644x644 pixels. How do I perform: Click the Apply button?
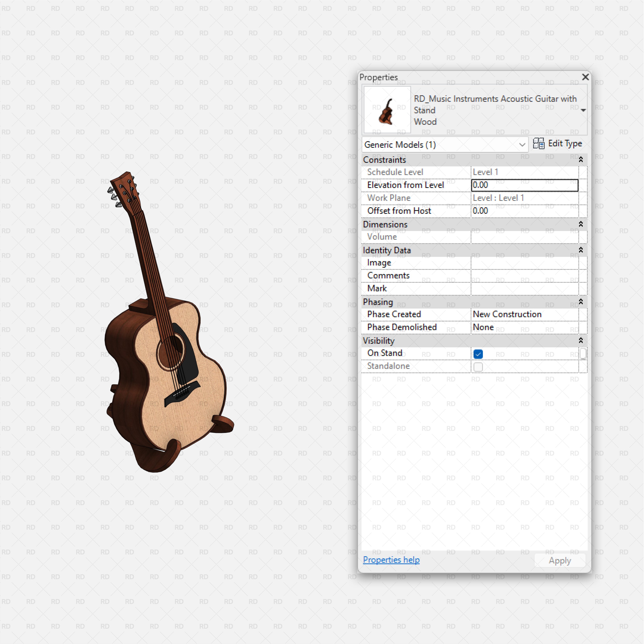[559, 561]
